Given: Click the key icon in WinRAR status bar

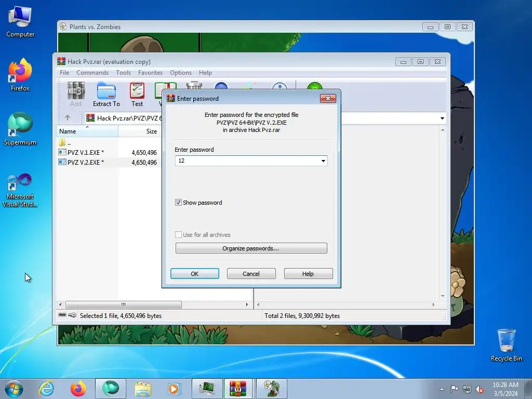Looking at the screenshot, I should pos(72,315).
